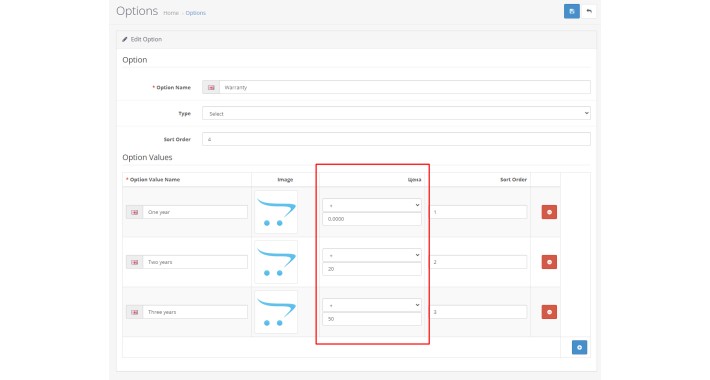Image resolution: width=710 pixels, height=380 pixels.
Task: Add a new option value row
Action: click(x=580, y=347)
